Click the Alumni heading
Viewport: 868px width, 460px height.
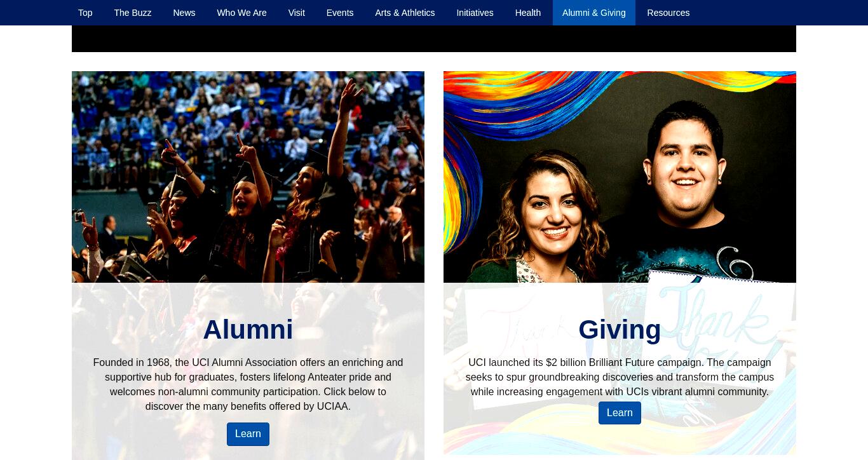[248, 330]
